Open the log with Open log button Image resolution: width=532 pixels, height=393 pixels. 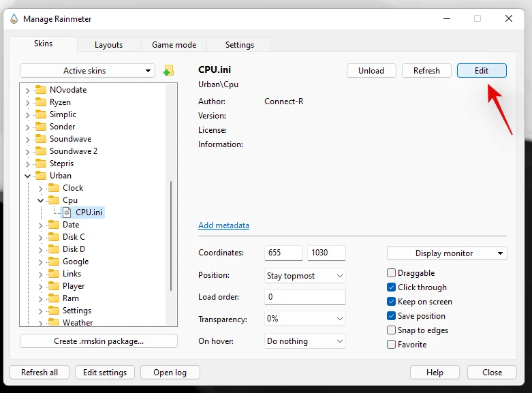point(170,373)
